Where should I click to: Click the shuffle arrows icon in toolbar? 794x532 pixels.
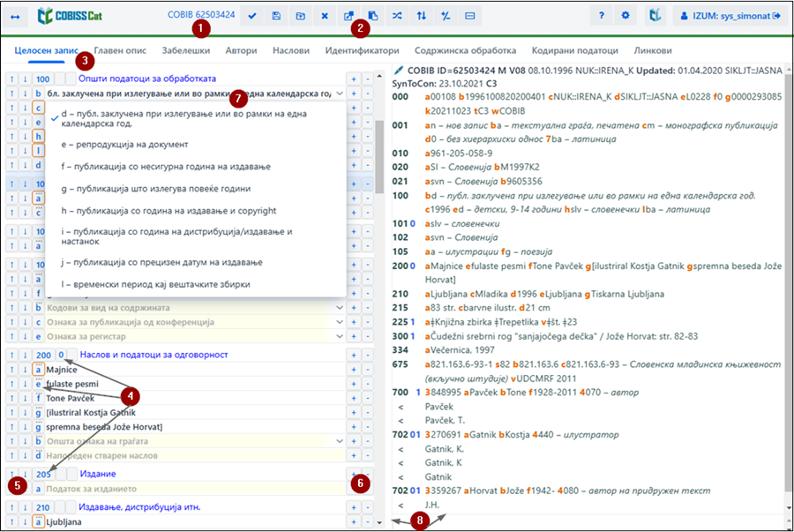(397, 16)
